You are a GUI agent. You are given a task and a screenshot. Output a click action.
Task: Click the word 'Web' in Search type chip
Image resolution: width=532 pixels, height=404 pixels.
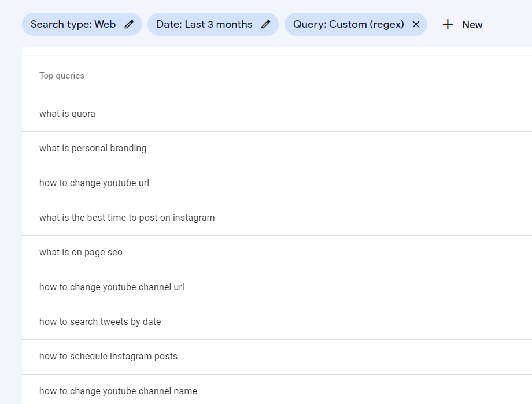tap(105, 24)
